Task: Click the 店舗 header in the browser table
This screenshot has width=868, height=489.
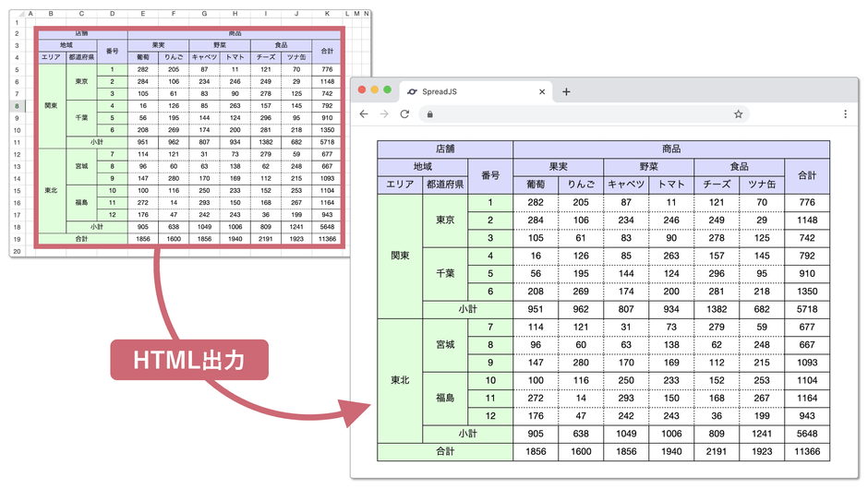Action: click(445, 149)
